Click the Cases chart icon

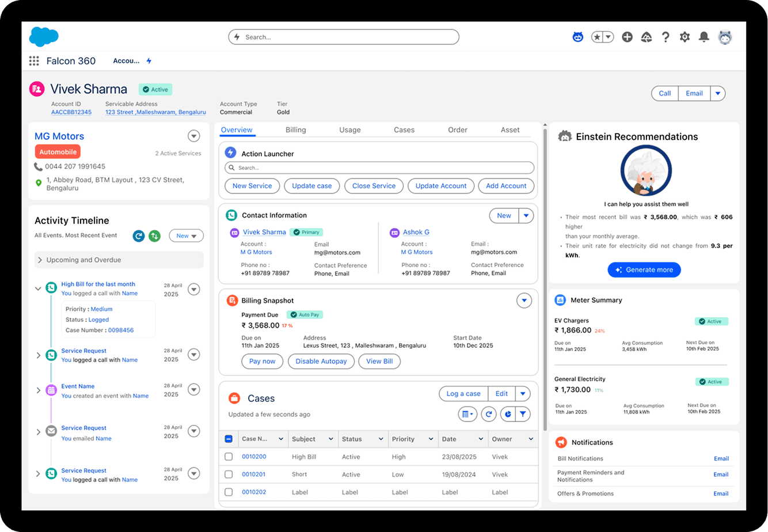(507, 414)
